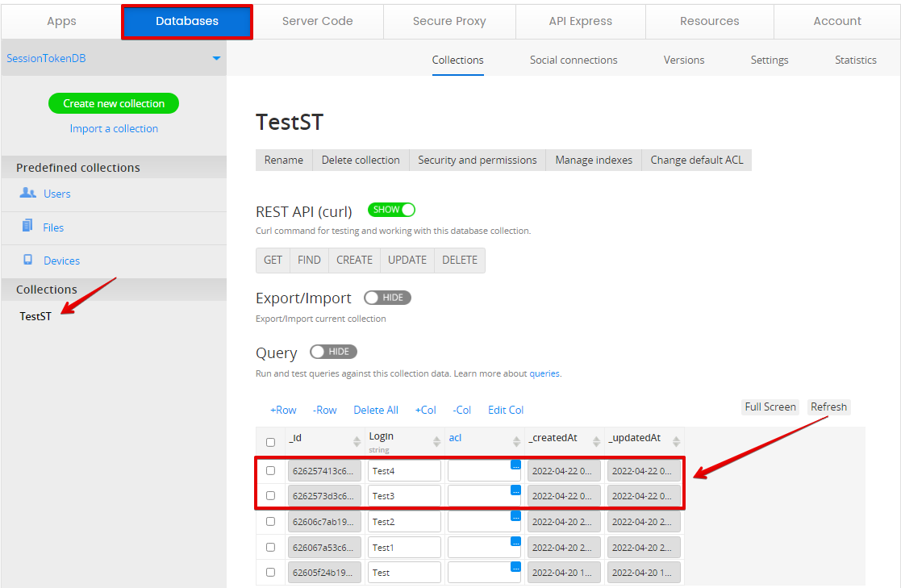
Task: Sort by _createdAt column arrows
Action: pyautogui.click(x=596, y=441)
